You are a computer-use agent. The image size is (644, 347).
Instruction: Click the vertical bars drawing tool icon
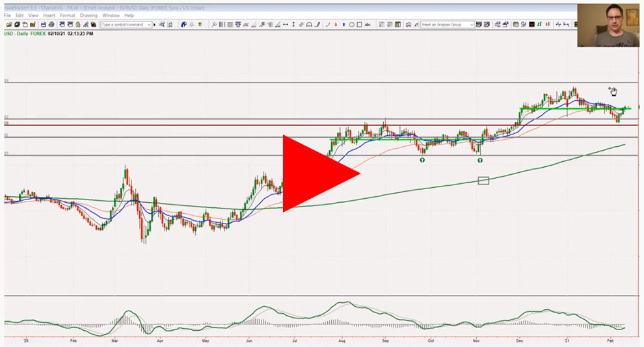coord(222,25)
